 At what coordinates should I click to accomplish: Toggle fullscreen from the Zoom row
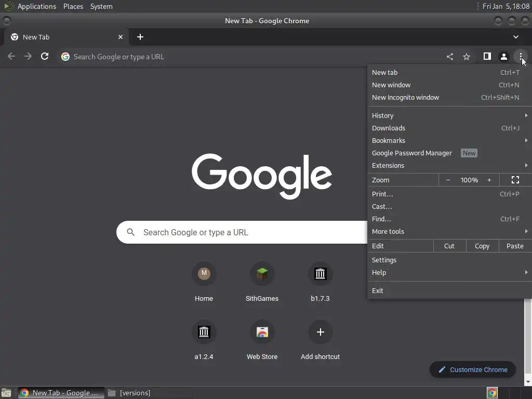(x=515, y=180)
